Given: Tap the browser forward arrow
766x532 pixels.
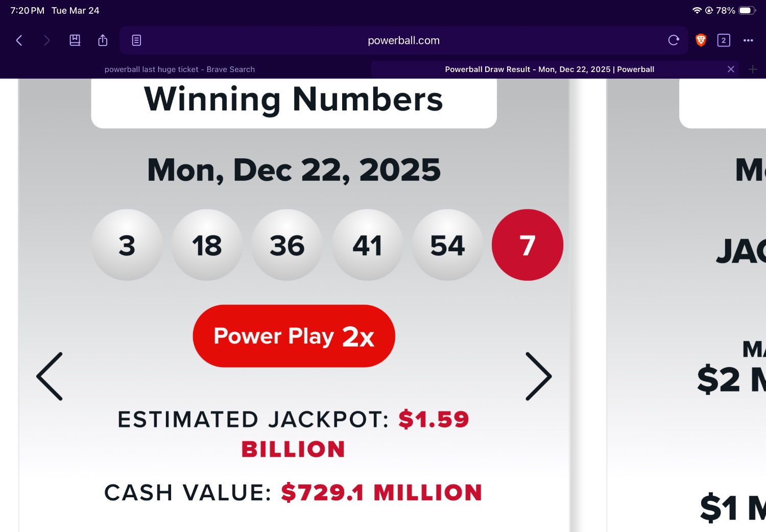Looking at the screenshot, I should pos(47,40).
